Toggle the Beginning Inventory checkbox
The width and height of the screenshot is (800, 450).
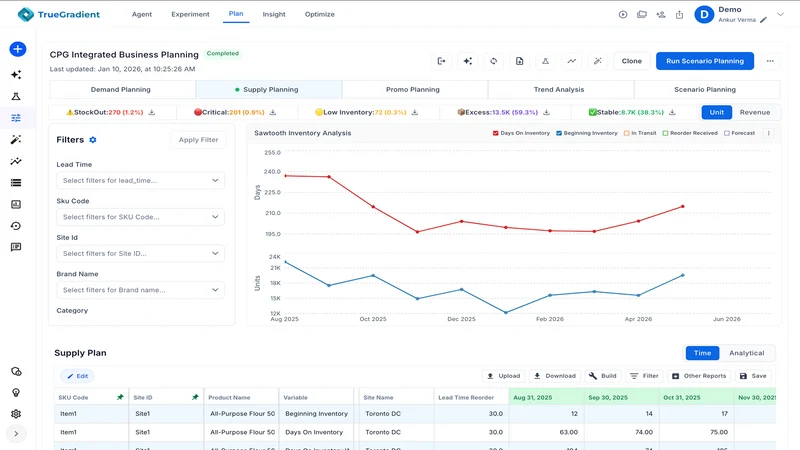coord(559,133)
